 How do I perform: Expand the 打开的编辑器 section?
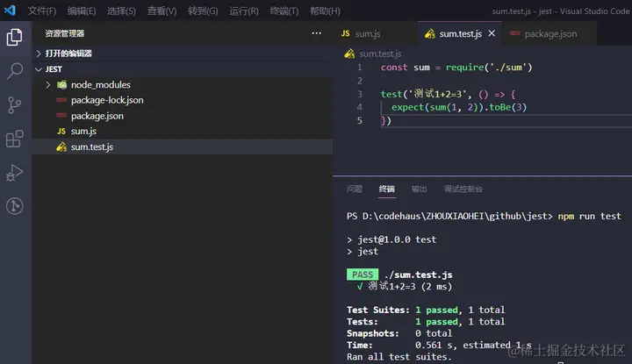pos(39,54)
